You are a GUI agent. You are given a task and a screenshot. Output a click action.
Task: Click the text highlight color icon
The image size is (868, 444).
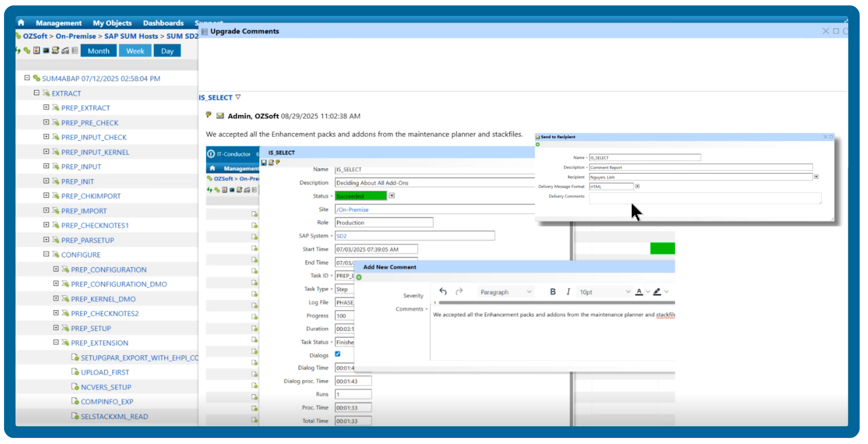(x=657, y=292)
